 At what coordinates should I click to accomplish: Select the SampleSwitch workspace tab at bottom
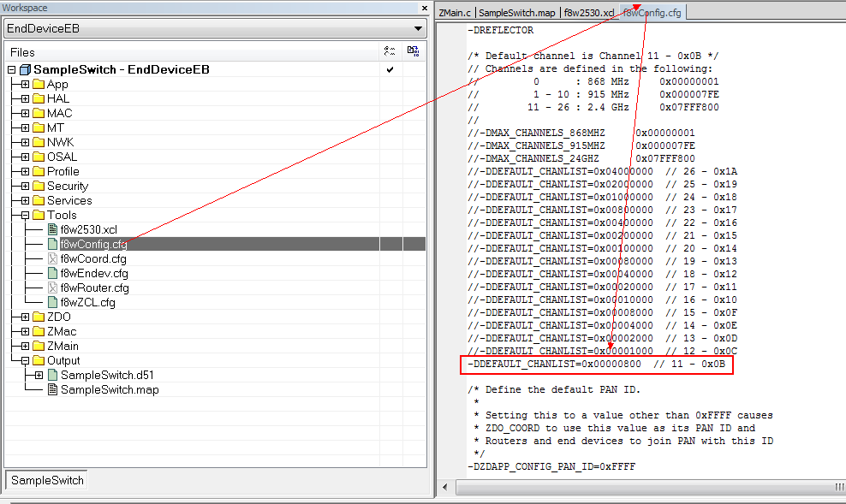(x=47, y=480)
